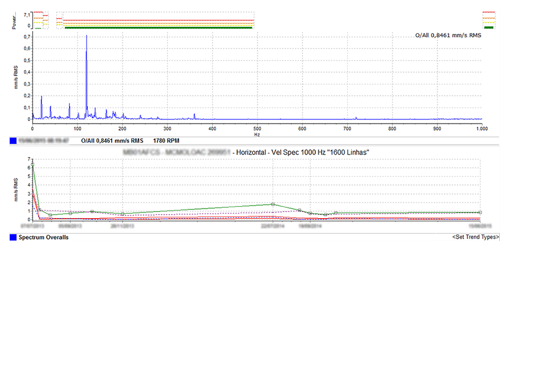Click the alarm band legend at top right

[488, 20]
